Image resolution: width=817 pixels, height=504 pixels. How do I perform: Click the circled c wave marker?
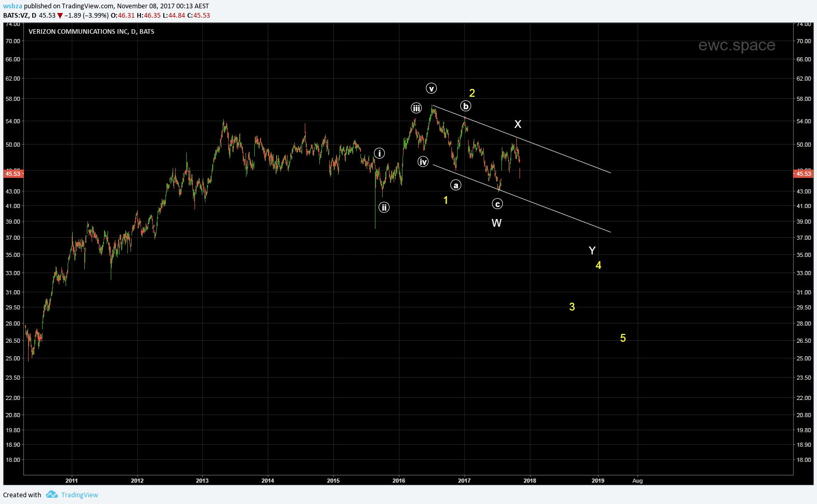pyautogui.click(x=497, y=204)
